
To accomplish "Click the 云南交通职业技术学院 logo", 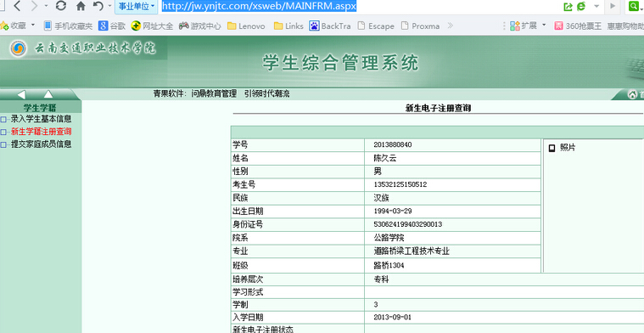I will (83, 48).
